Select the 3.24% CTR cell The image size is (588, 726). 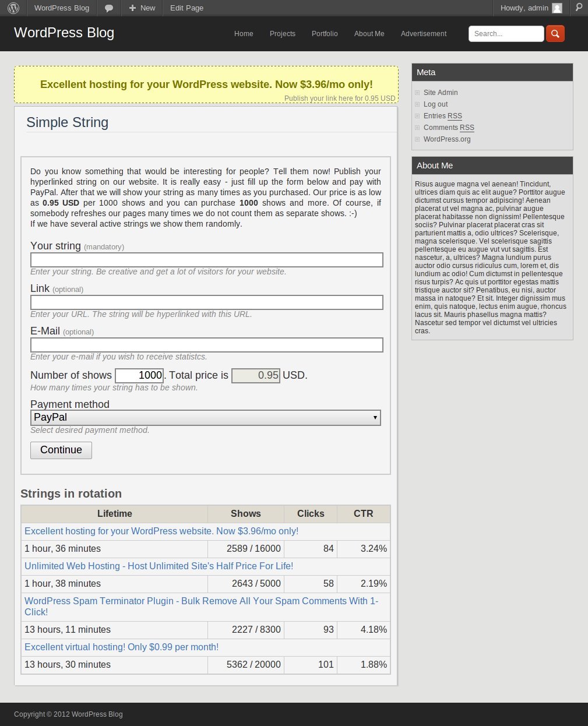(364, 549)
